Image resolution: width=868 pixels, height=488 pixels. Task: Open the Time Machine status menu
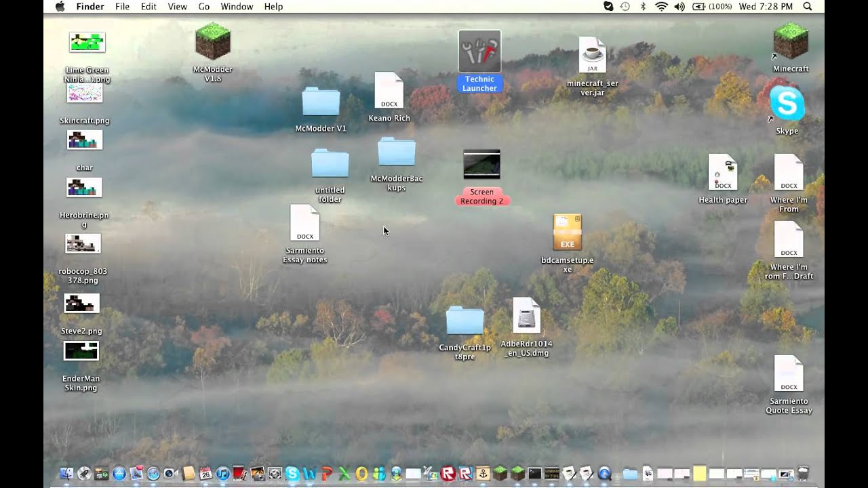pyautogui.click(x=625, y=7)
